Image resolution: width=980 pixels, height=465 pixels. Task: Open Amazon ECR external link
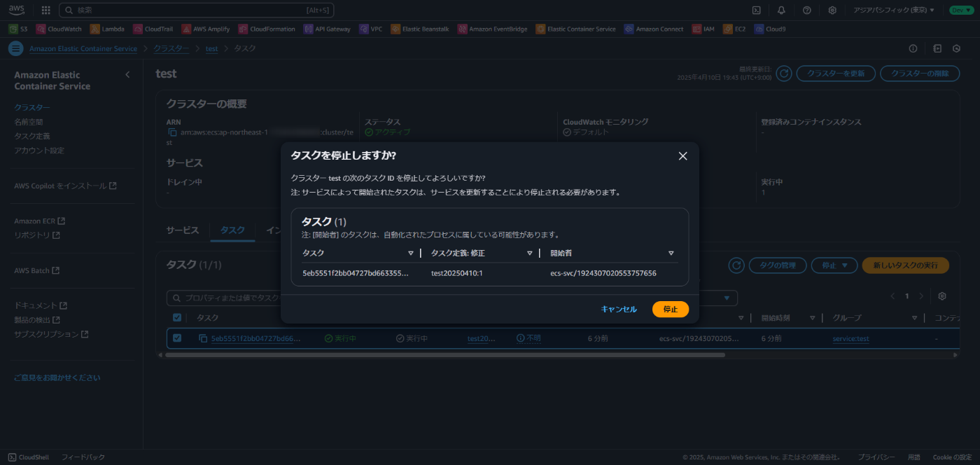pos(40,221)
